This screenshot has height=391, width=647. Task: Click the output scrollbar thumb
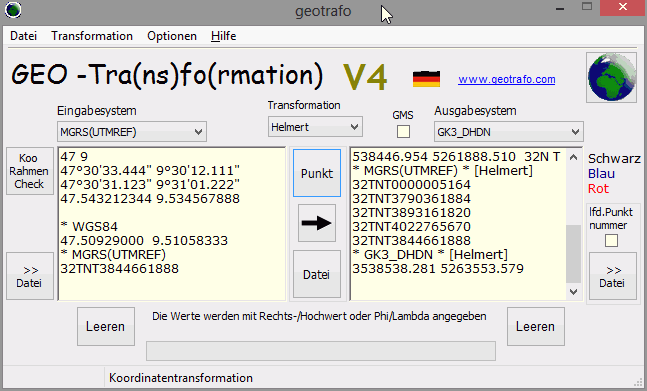tap(573, 254)
